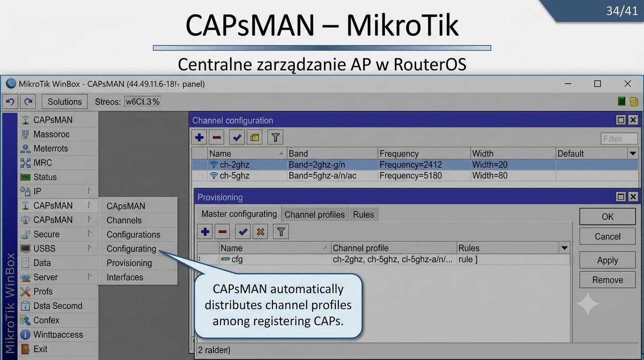Viewport: 644px width, 360px height.
Task: Sort by Name in Channel configuration
Action: click(247, 154)
